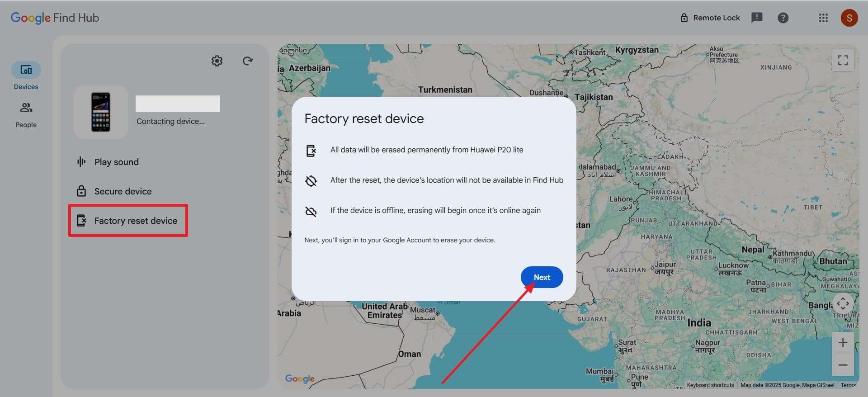Open Remote Lock in the header

(710, 18)
